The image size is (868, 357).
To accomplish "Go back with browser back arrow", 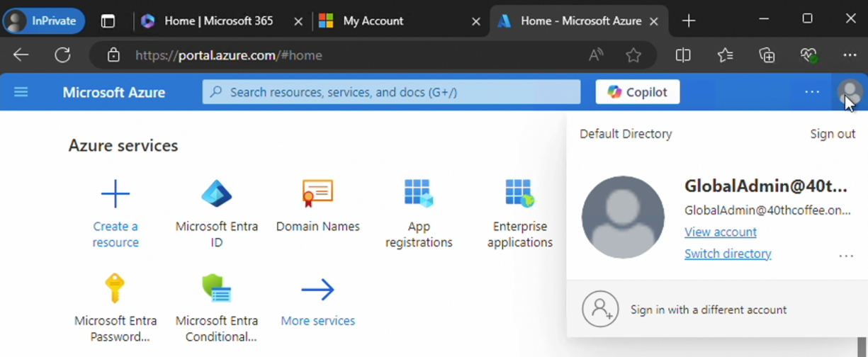I will tap(21, 55).
